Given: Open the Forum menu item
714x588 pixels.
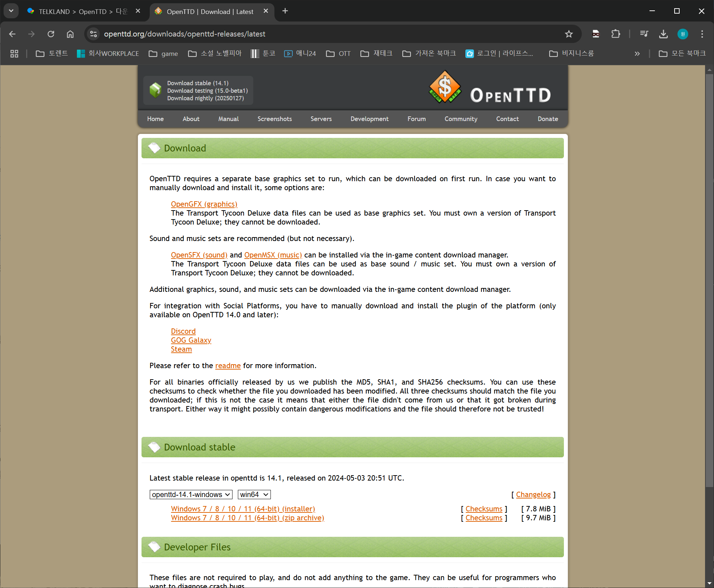Looking at the screenshot, I should coord(417,119).
